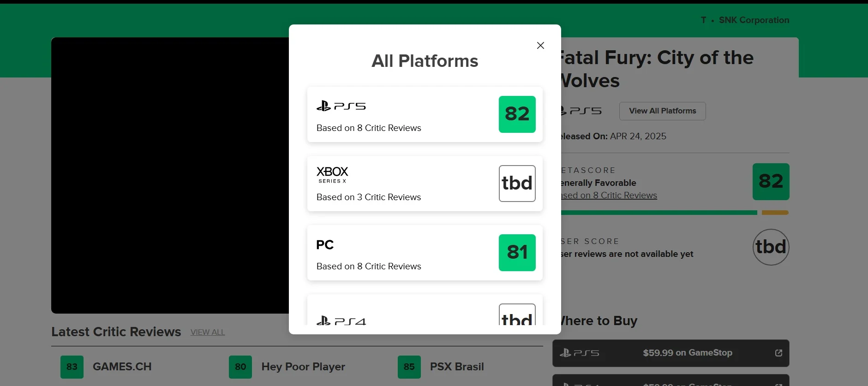Open the PSX Brasil review
This screenshot has height=386, width=868.
pyautogui.click(x=456, y=367)
